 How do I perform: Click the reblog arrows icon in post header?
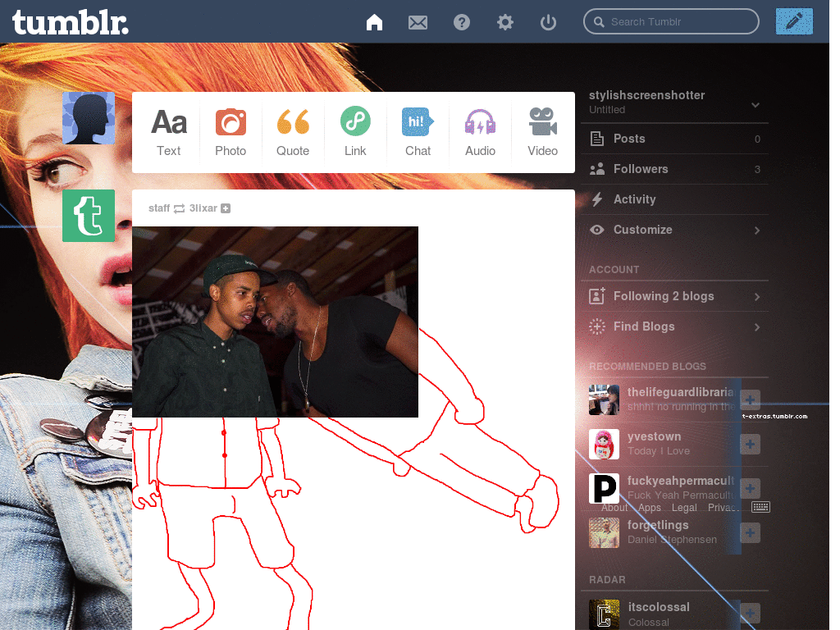click(180, 208)
